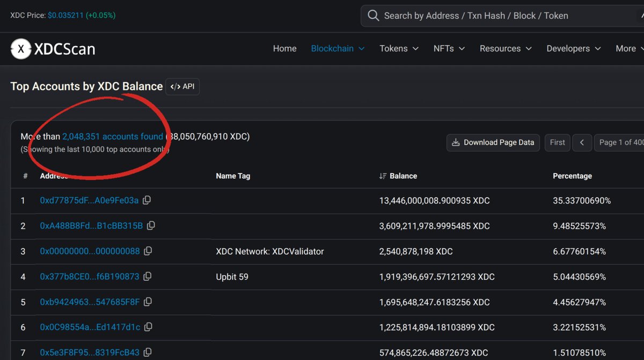644x360 pixels.
Task: Click balance 1,695,648,247.6183256 XDC
Action: [434, 302]
